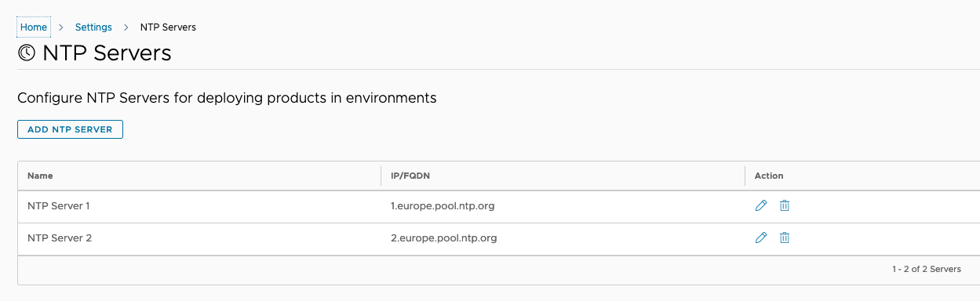Edit NTP Server 2 with the pencil icon
The width and height of the screenshot is (980, 301).
(760, 238)
